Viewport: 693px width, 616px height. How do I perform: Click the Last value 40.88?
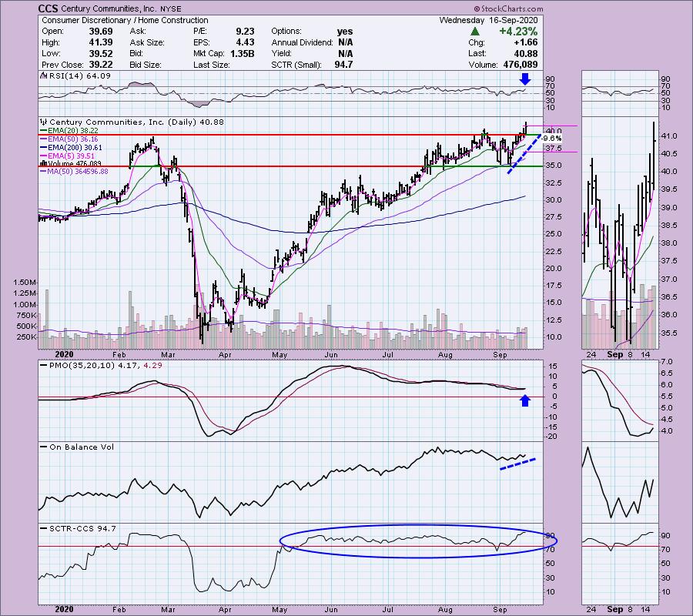click(526, 53)
